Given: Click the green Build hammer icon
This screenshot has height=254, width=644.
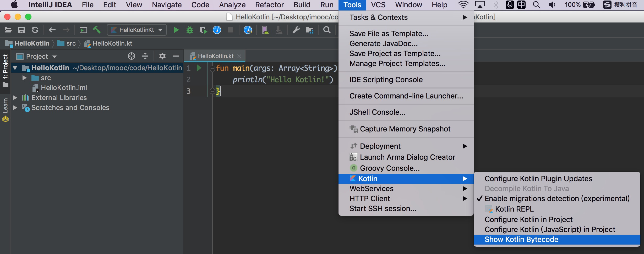Looking at the screenshot, I should click(97, 30).
